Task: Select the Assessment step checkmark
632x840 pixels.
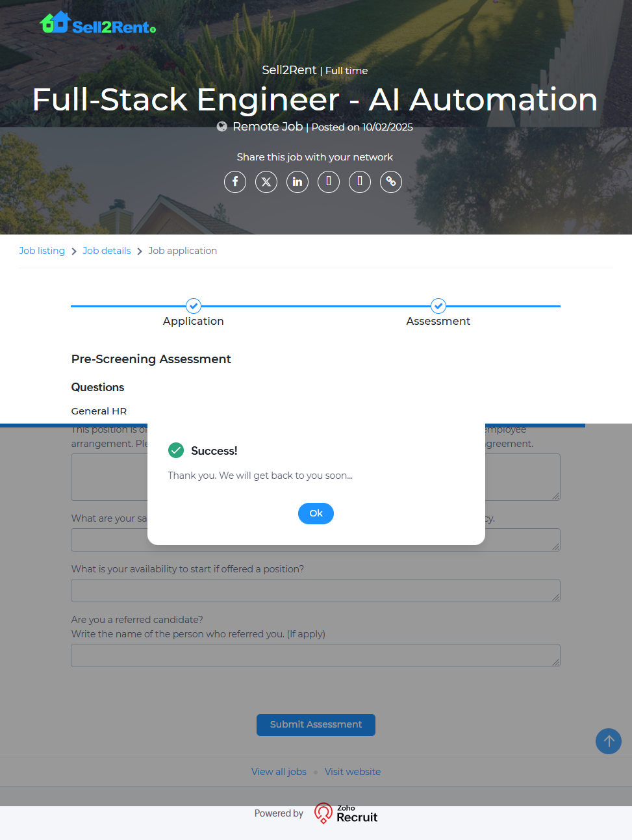Action: click(x=438, y=306)
